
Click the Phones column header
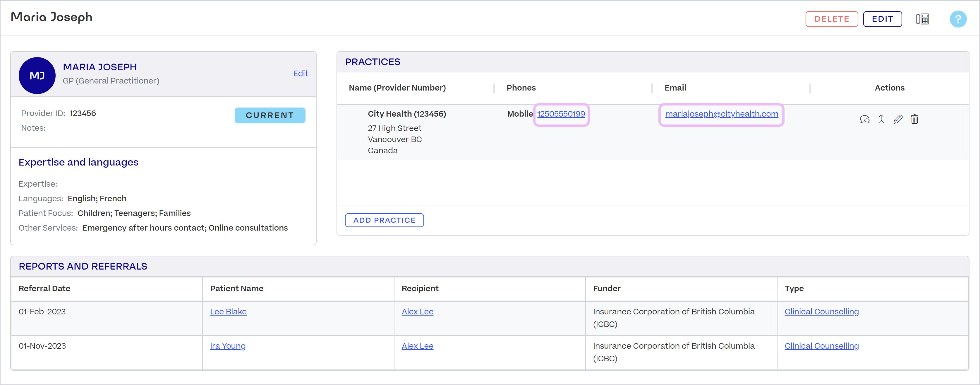[x=521, y=88]
